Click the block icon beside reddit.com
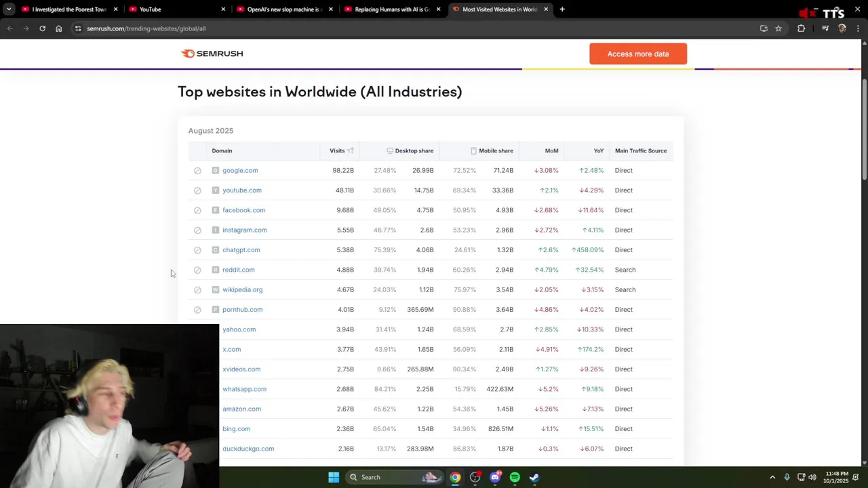 tap(197, 270)
